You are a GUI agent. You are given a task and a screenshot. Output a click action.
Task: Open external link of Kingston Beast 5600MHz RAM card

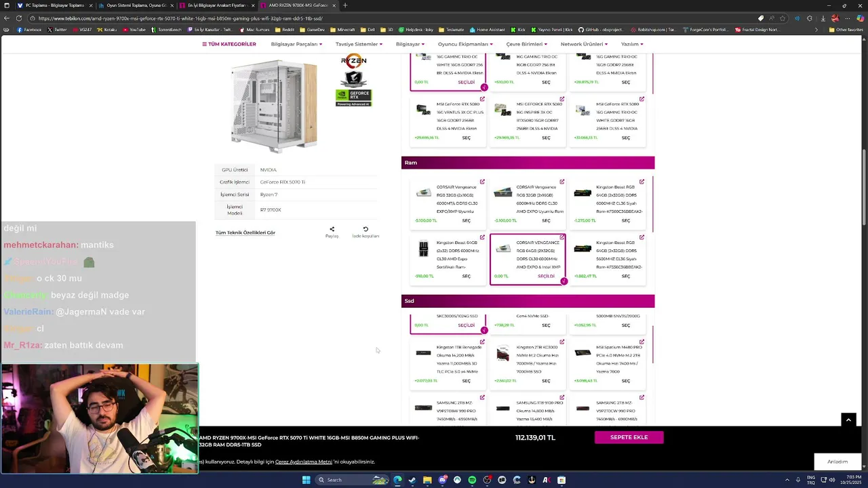click(x=642, y=237)
